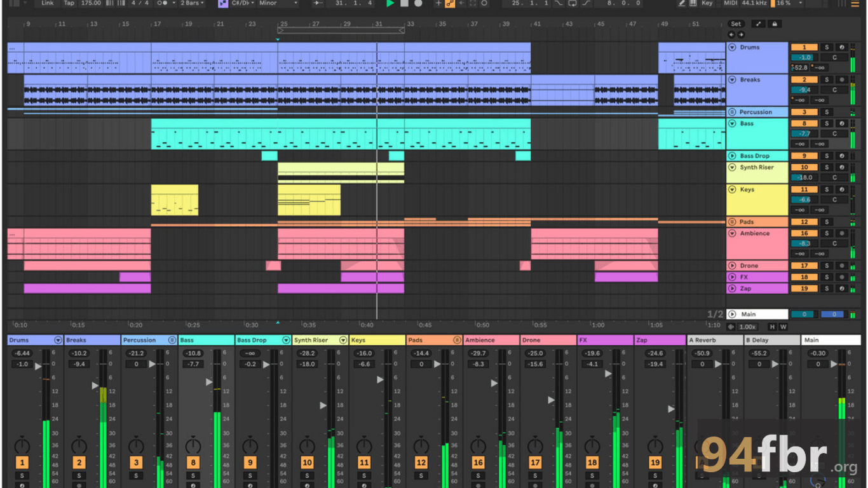868x488 pixels.
Task: Jump to Next Locator arrow
Action: tap(740, 34)
